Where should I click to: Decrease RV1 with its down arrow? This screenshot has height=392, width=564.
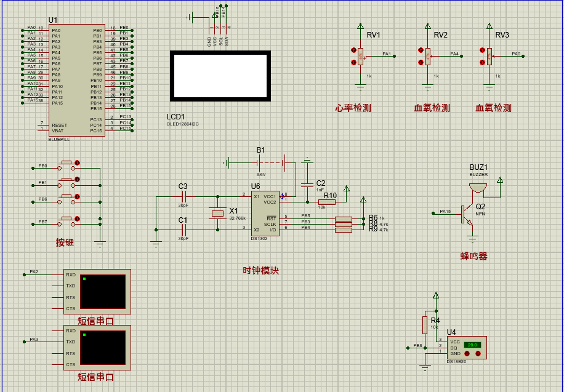point(353,63)
